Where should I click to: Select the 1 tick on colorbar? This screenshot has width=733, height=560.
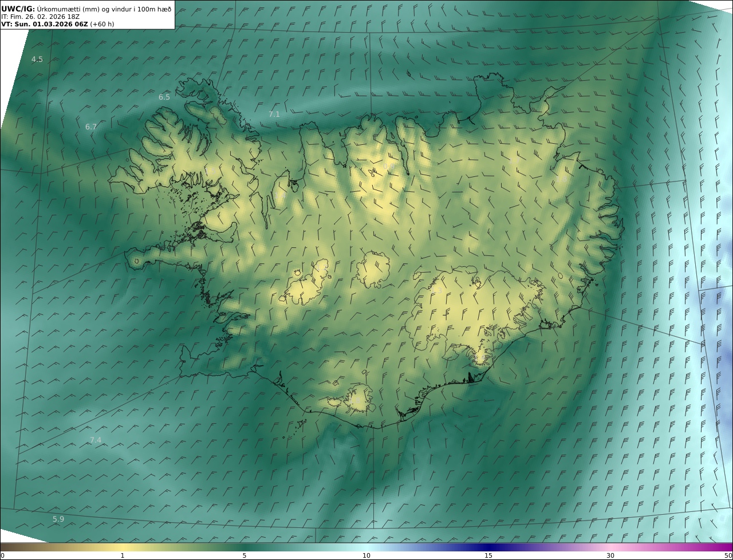(x=123, y=555)
